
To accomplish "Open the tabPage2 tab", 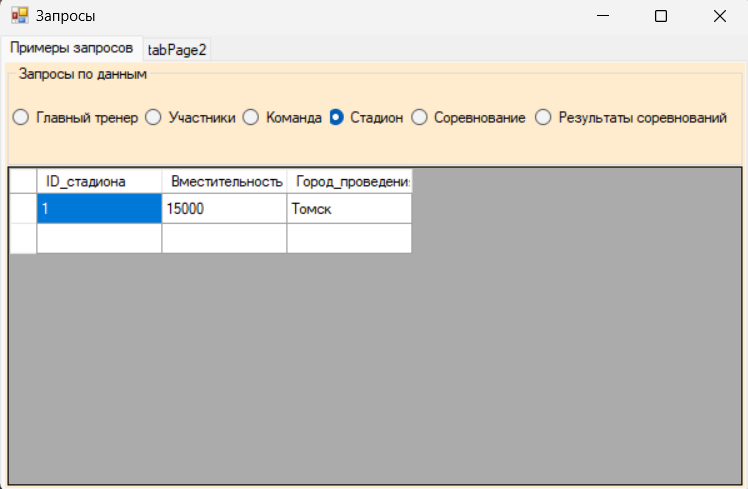I will [177, 50].
